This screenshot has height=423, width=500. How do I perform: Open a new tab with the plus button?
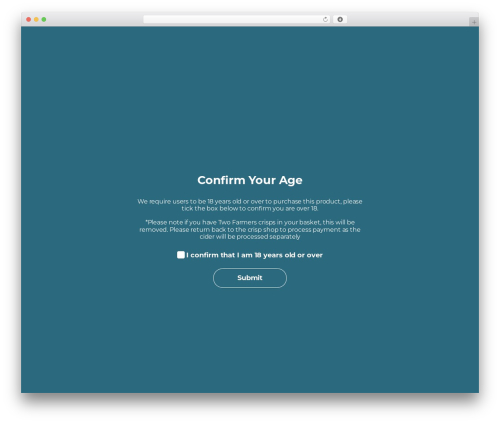click(474, 22)
